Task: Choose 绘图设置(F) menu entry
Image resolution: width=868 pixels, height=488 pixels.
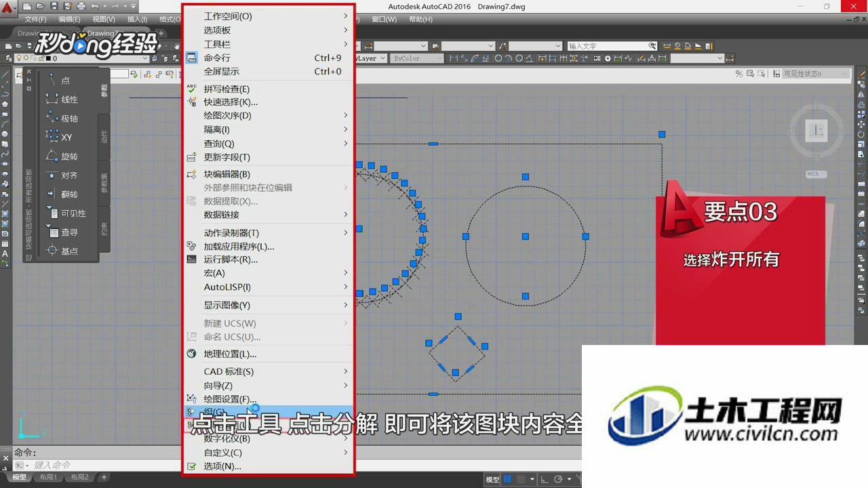Action: 268,399
